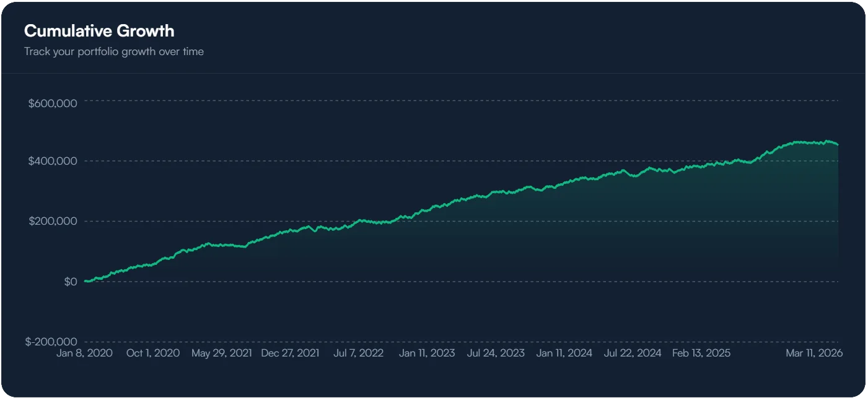Click the $400,000 y-axis label
This screenshot has width=868, height=398.
53,161
